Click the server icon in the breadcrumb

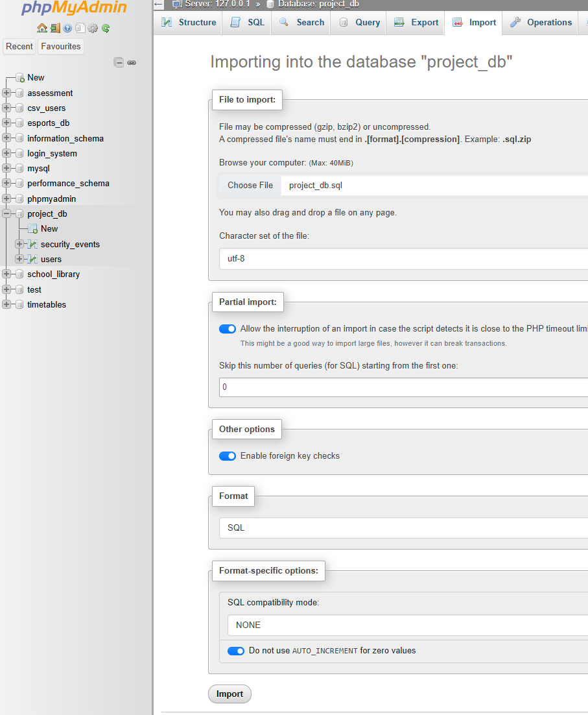178,4
